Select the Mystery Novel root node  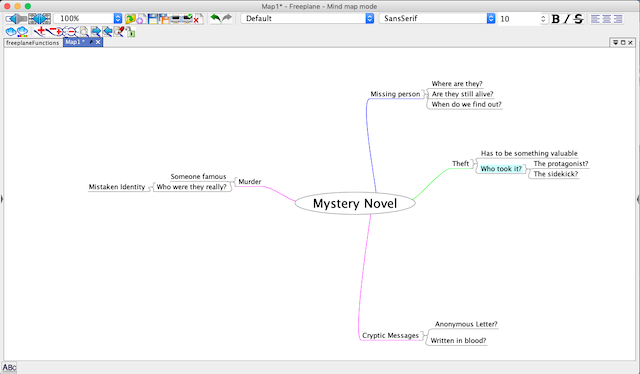click(x=355, y=203)
